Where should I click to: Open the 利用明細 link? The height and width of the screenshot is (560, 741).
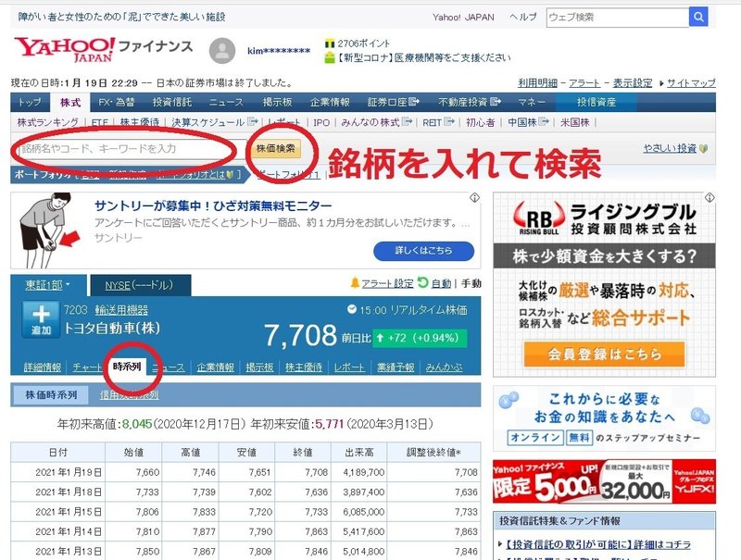[537, 83]
